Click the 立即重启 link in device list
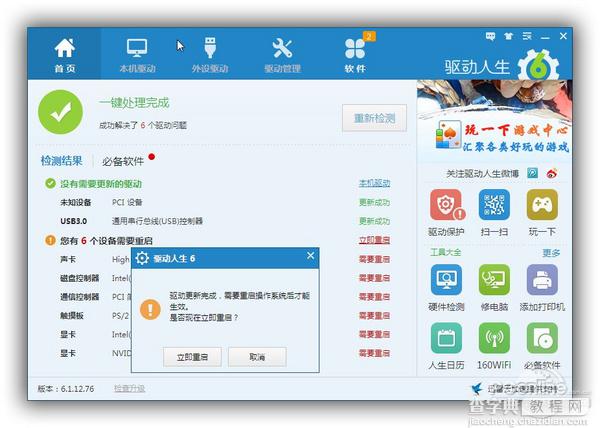 [x=374, y=240]
